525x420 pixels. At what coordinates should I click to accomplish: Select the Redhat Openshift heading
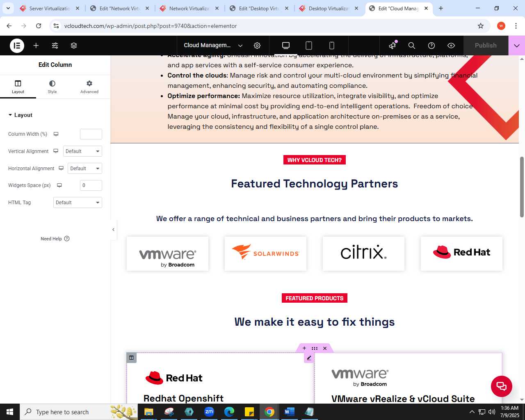click(x=183, y=398)
